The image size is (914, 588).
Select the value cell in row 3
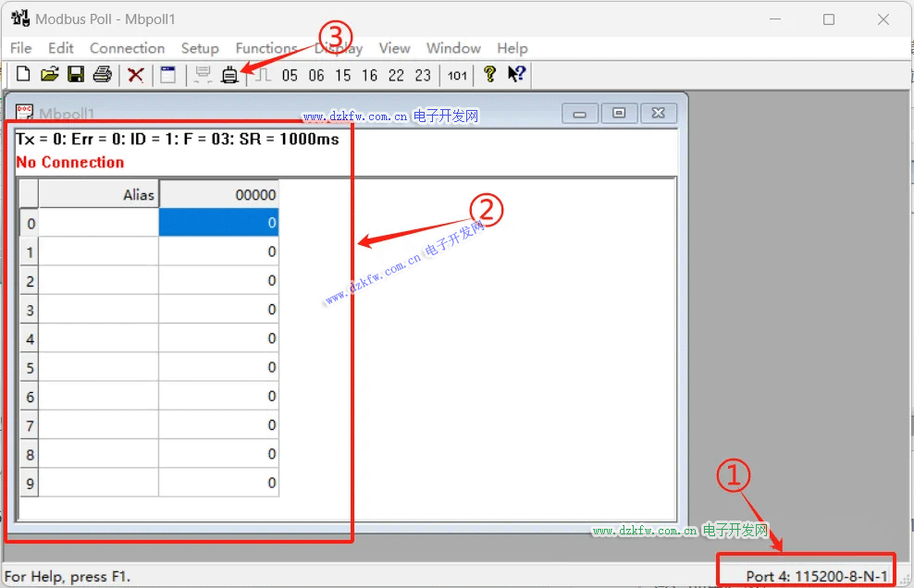pyautogui.click(x=219, y=309)
